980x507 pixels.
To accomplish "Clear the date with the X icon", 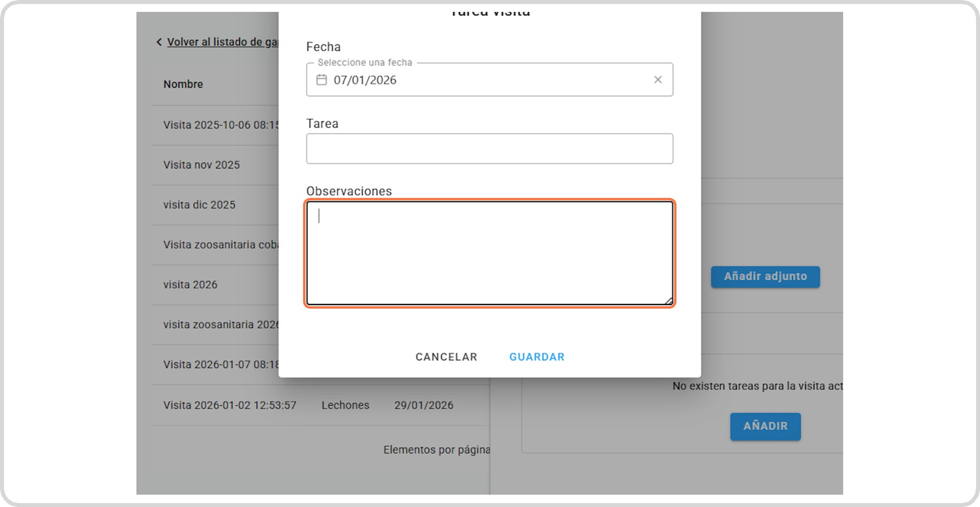I will click(x=657, y=80).
